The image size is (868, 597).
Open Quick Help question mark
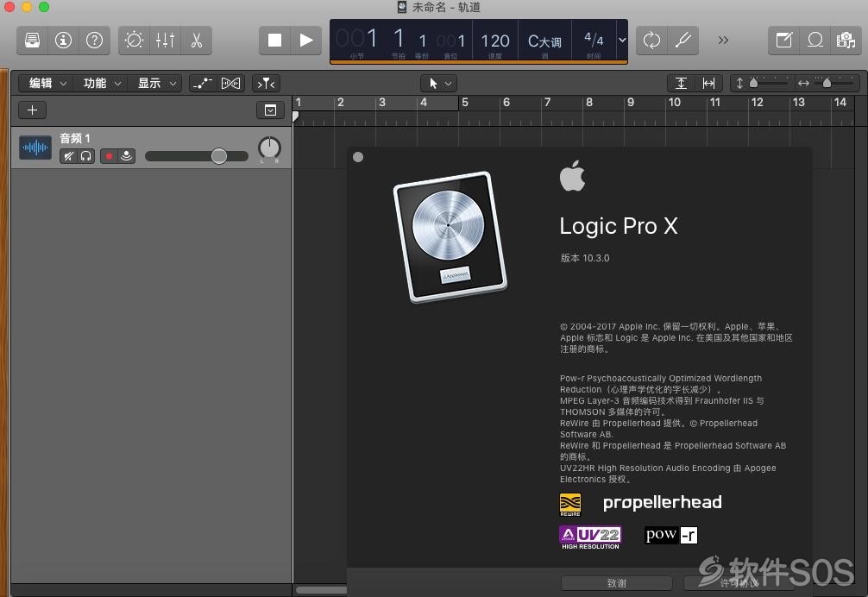click(95, 41)
